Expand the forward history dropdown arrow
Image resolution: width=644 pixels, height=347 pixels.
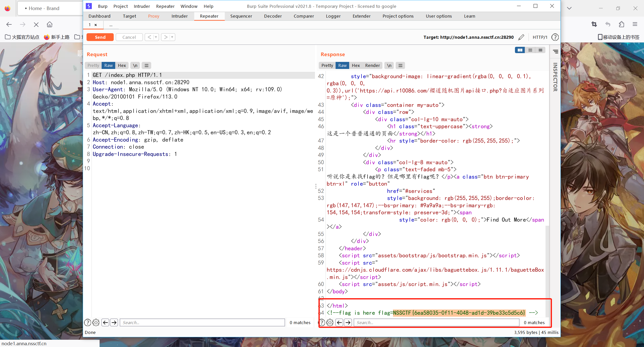pos(172,37)
